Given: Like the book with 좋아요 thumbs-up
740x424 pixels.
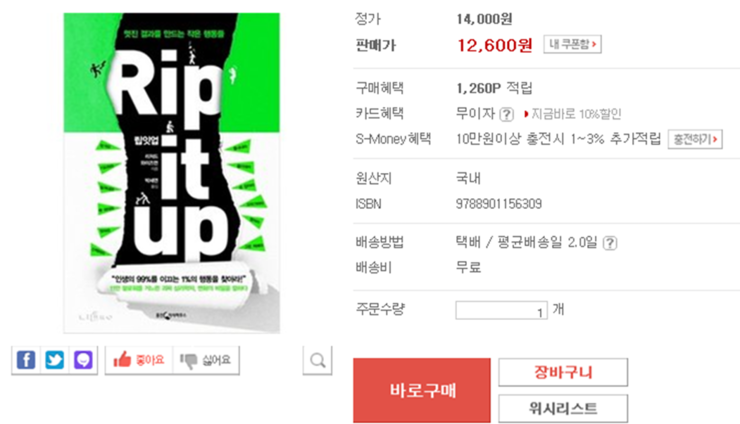Looking at the screenshot, I should (139, 360).
